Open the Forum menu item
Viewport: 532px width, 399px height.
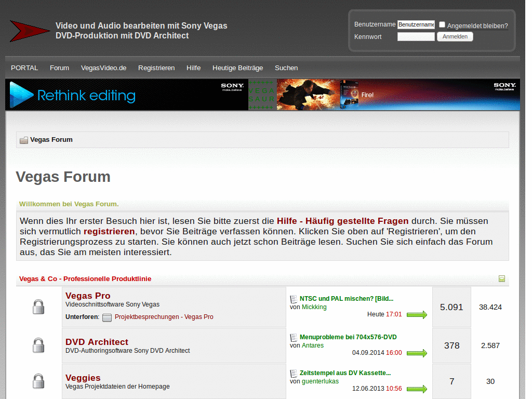point(59,68)
